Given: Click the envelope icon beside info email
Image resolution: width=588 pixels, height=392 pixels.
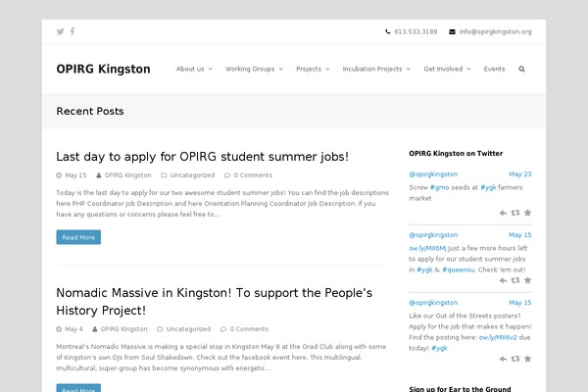Looking at the screenshot, I should click(452, 32).
